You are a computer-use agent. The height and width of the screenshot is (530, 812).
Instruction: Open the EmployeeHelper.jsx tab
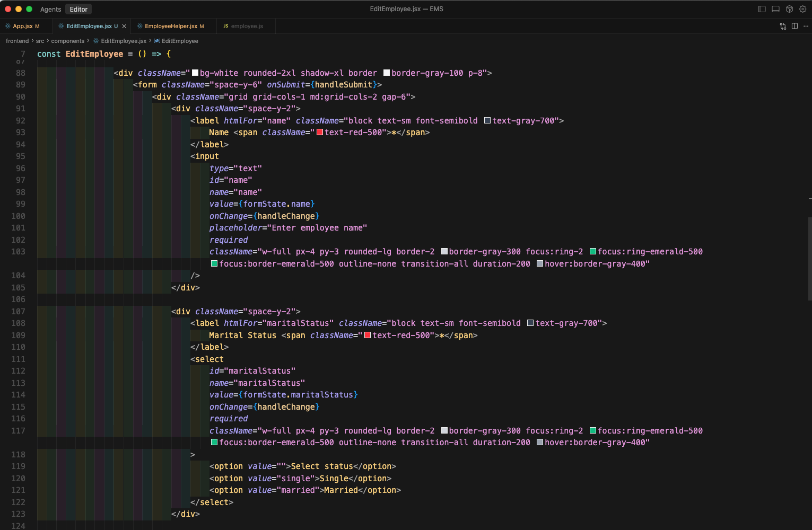pyautogui.click(x=174, y=26)
